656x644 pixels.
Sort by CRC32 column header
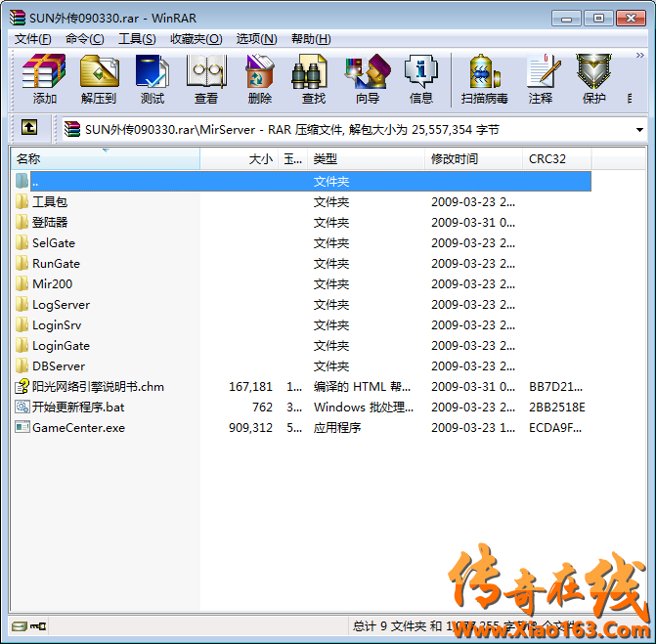click(x=557, y=159)
